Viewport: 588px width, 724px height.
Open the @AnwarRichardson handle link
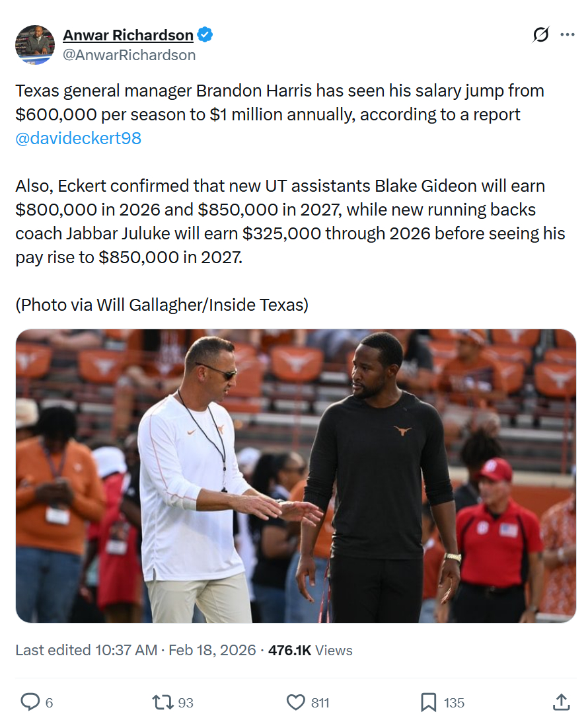coord(129,55)
